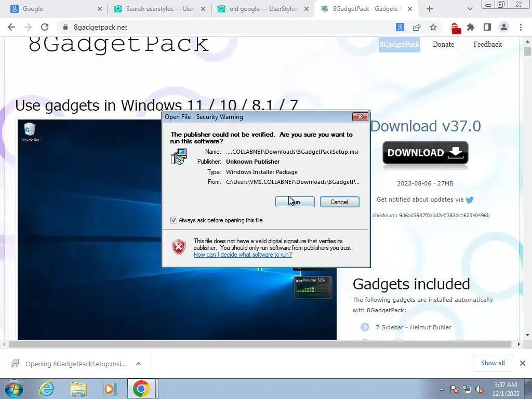Uncheck Always ask before opening this file
This screenshot has height=399, width=532.
tap(174, 220)
